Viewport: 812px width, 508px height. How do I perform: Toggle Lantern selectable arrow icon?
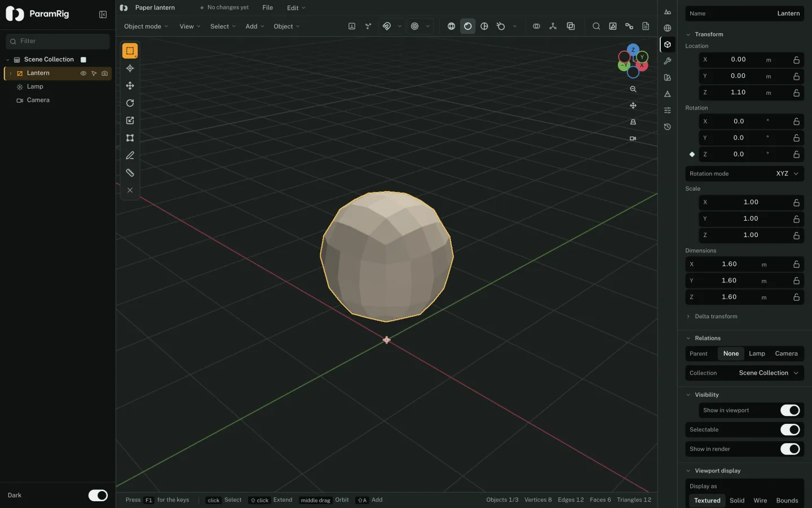click(x=94, y=73)
